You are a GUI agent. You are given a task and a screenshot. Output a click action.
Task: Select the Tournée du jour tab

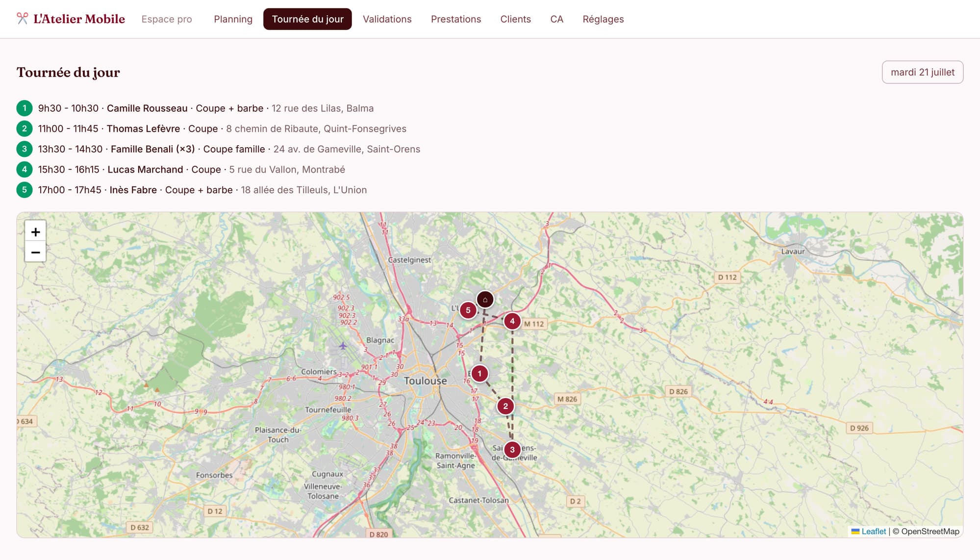click(x=307, y=19)
